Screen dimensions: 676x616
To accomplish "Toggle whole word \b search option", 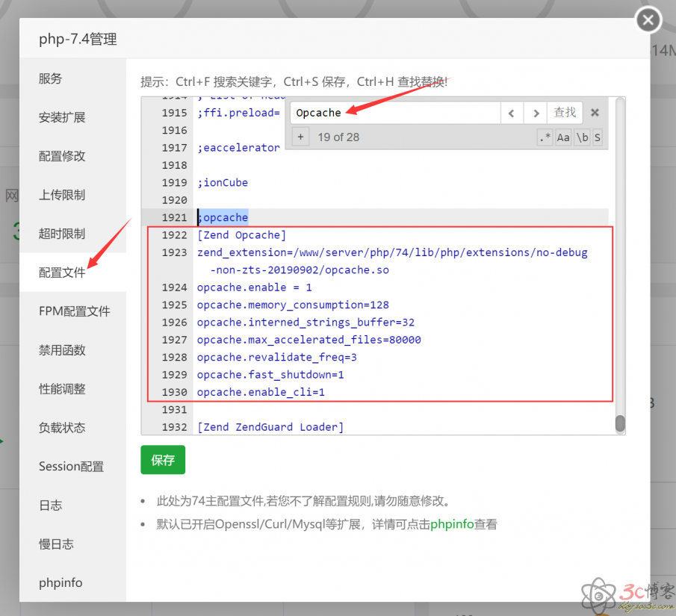I will click(x=582, y=137).
